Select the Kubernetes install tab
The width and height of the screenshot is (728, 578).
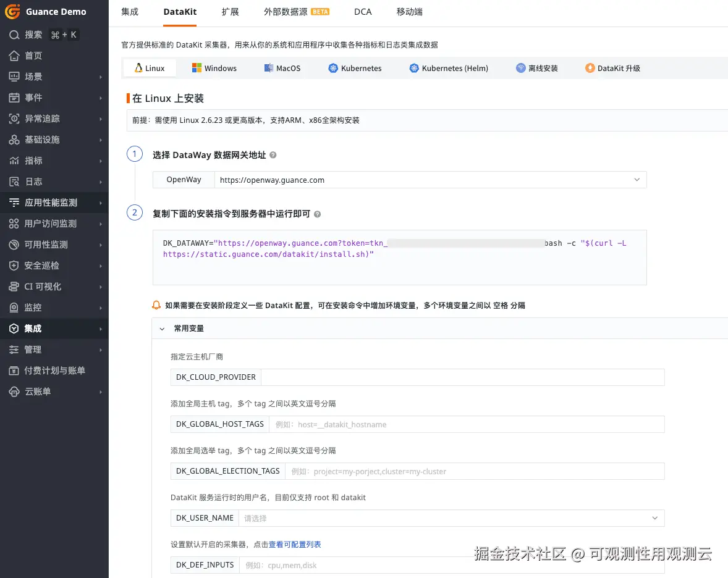(355, 68)
